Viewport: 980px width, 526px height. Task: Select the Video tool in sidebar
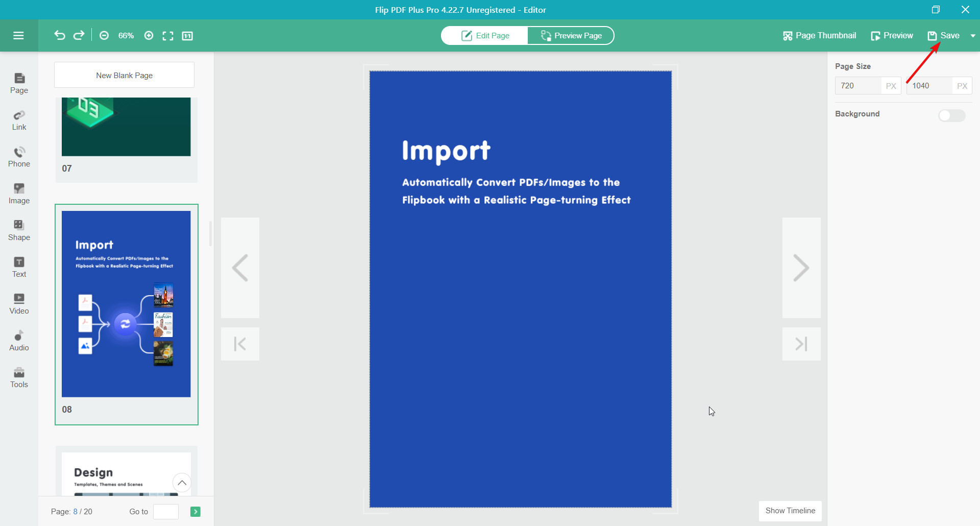click(x=19, y=304)
